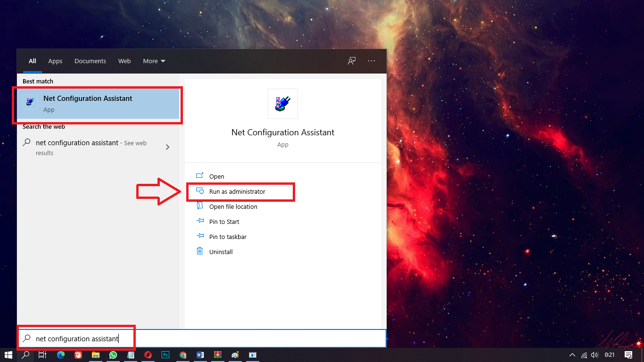Click the large Net Configuration Assistant preview icon
Viewport: 644px width, 362px height.
point(283,103)
